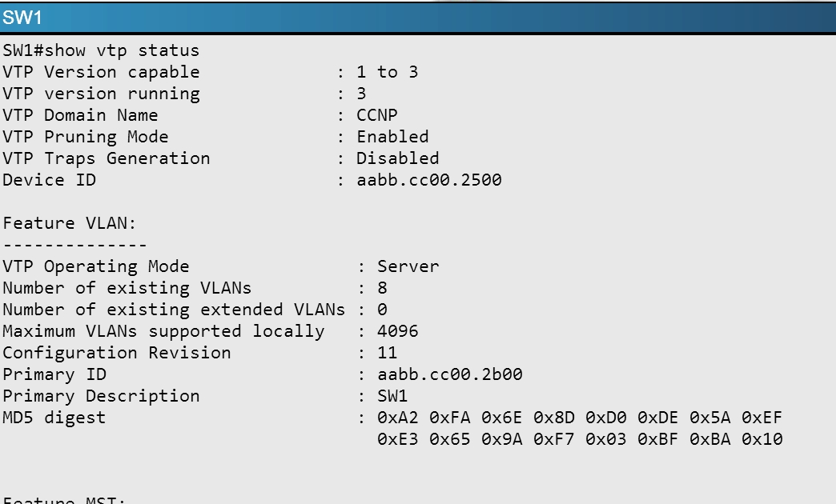Click the 'VTP Version capable' label
The image size is (836, 504).
[101, 72]
